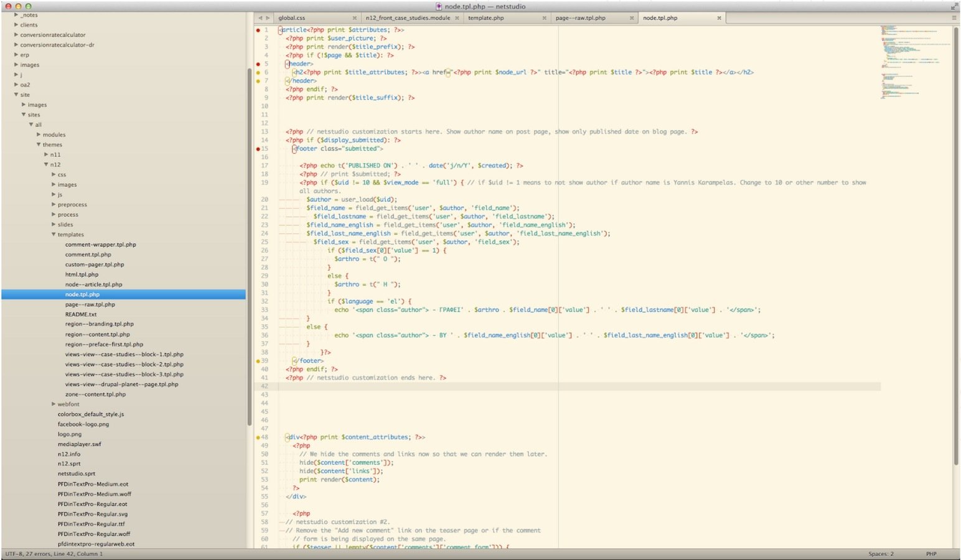Click the tab scroll right arrow
Image resolution: width=961 pixels, height=560 pixels.
pos(268,18)
